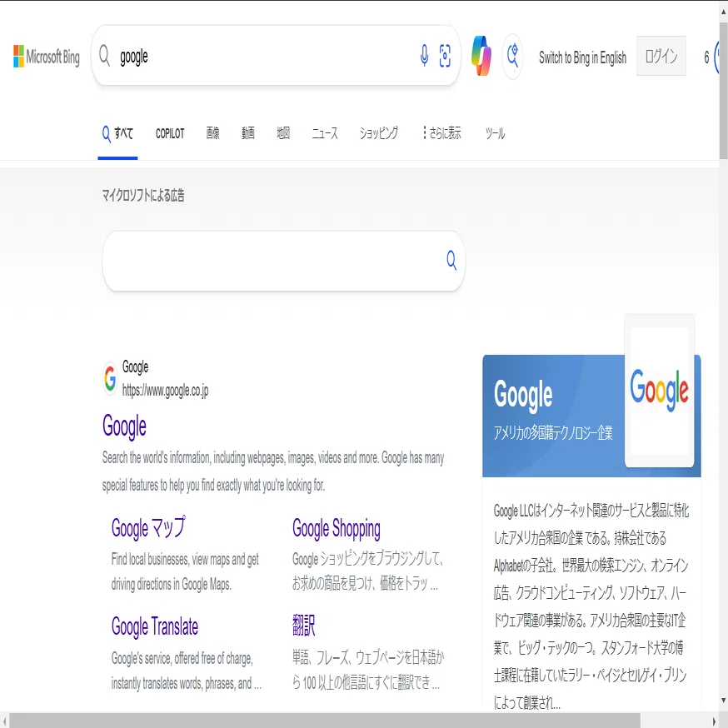Click the マイクロソフトによる広告 label
The width and height of the screenshot is (728, 728).
point(143,196)
